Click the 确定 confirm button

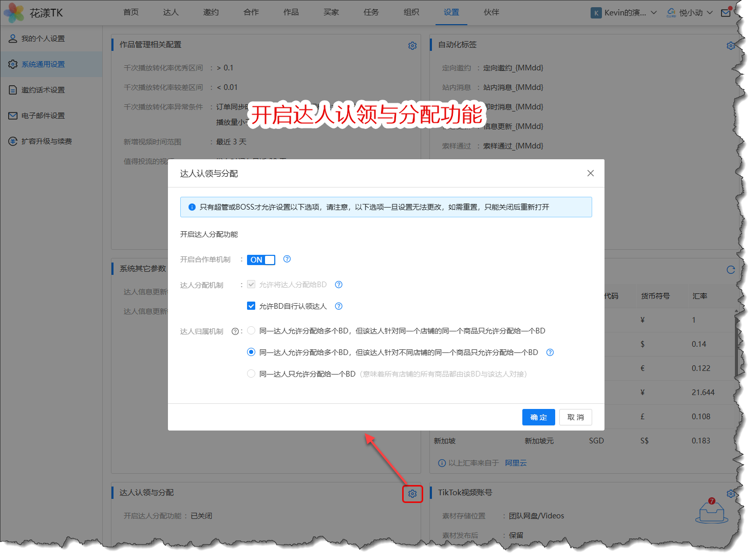tap(538, 417)
